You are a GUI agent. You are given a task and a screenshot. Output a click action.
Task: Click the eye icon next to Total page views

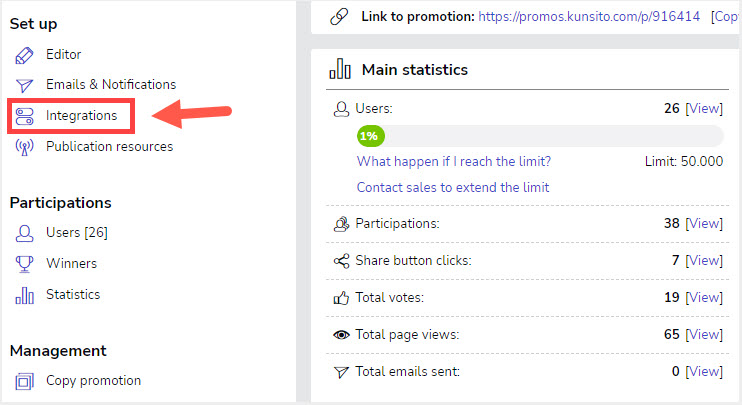[x=341, y=335]
